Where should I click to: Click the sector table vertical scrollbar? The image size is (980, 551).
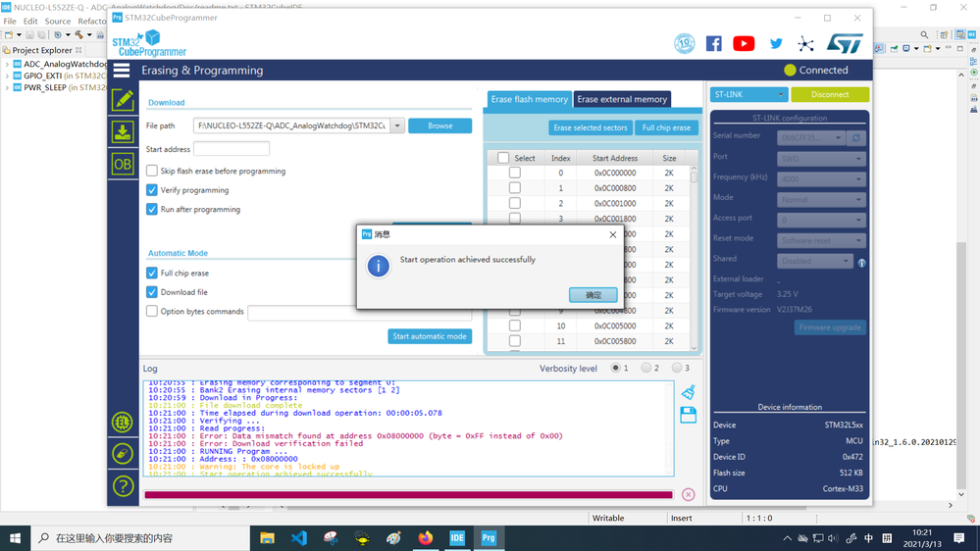694,258
